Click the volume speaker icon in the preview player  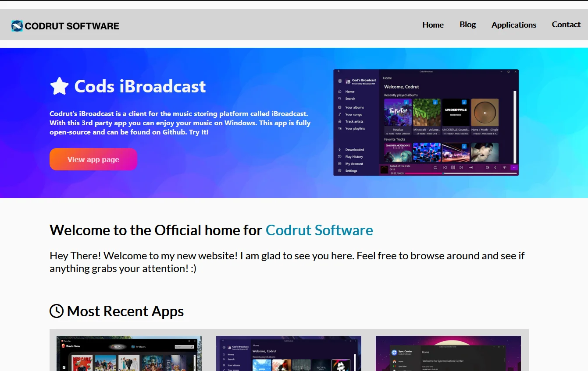coord(495,167)
